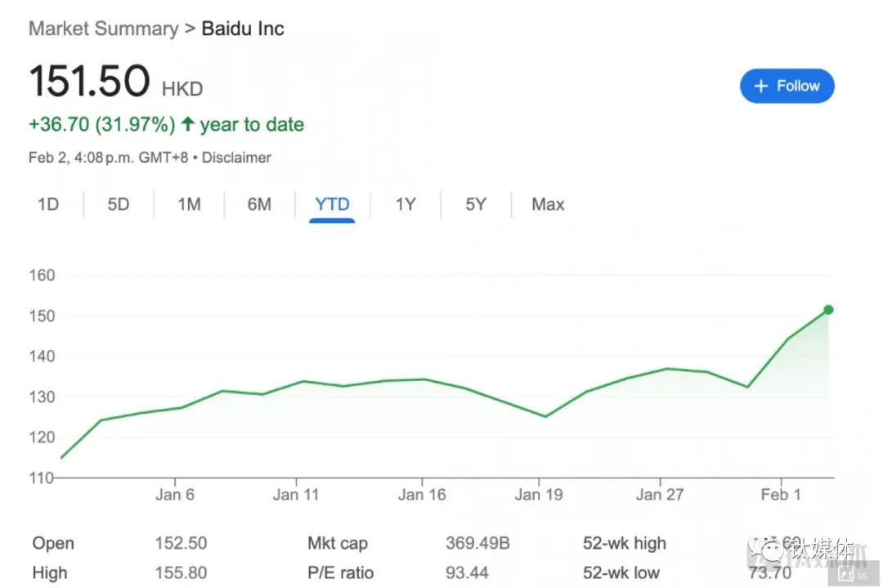883x588 pixels.
Task: Select the YTD tab
Action: coord(332,204)
